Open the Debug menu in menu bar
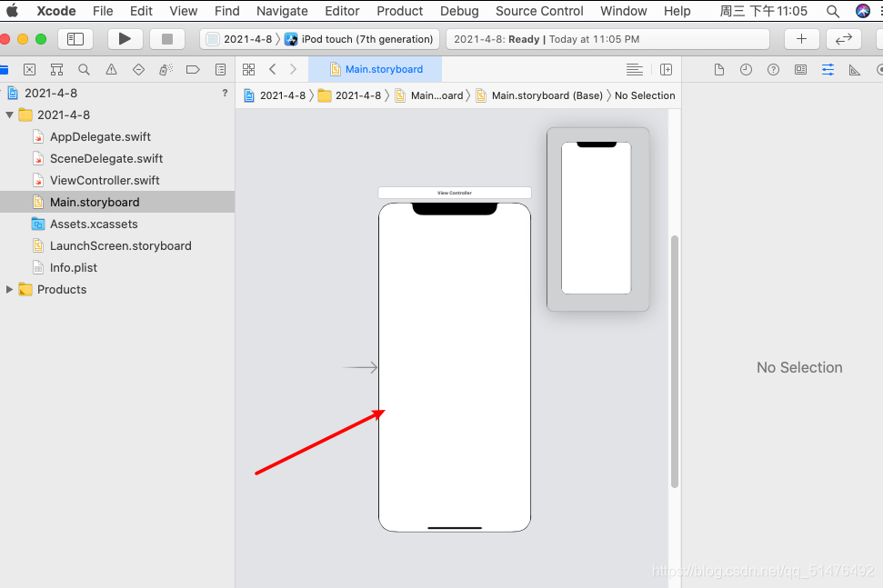 pos(459,11)
